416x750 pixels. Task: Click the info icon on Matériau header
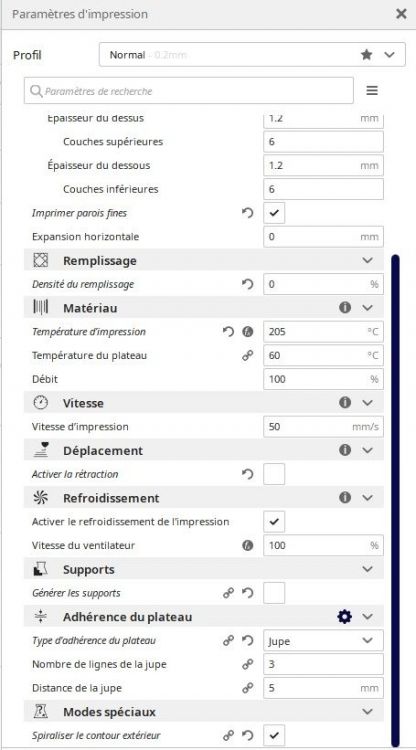click(x=345, y=308)
